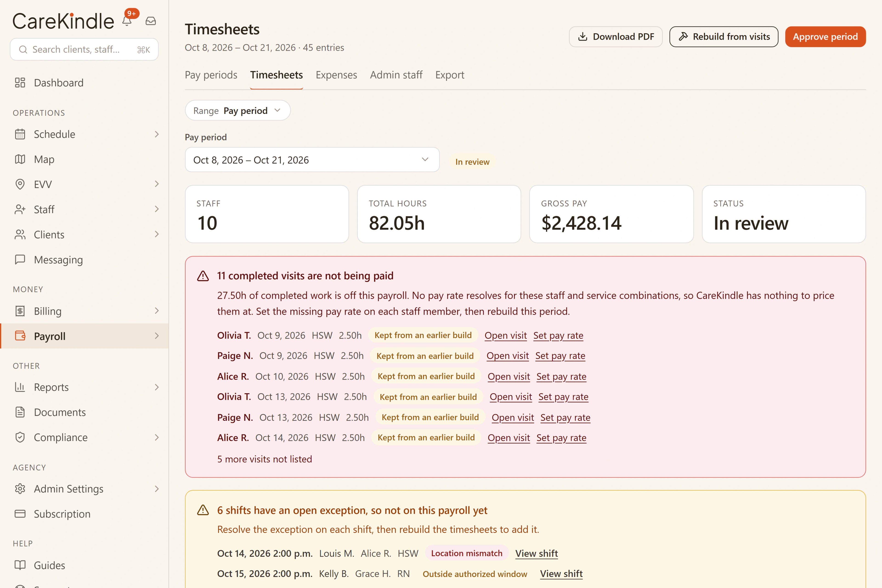Click the Admin Settings gear icon
Screen dimensions: 882x588
point(20,489)
